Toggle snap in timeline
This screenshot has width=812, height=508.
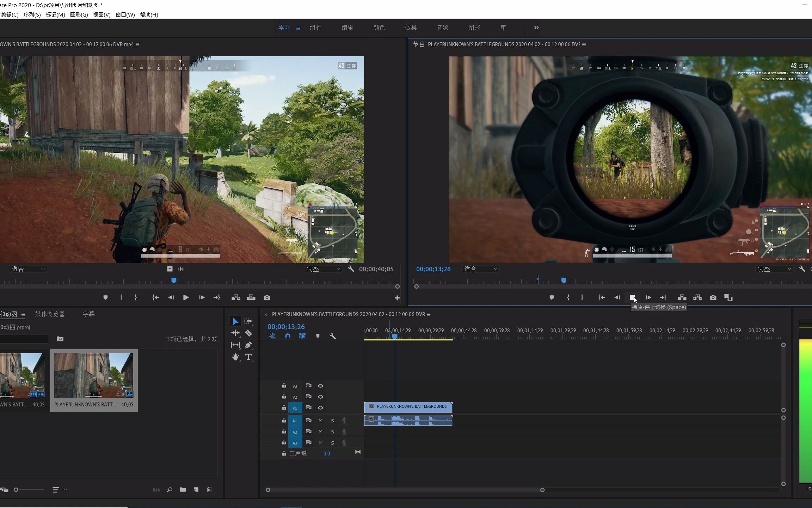click(288, 336)
